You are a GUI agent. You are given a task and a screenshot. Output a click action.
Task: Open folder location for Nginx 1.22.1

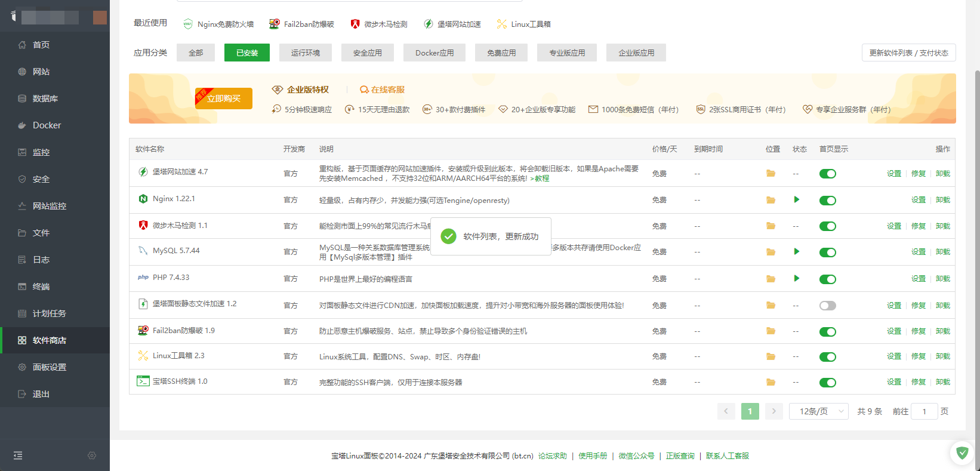[771, 200]
